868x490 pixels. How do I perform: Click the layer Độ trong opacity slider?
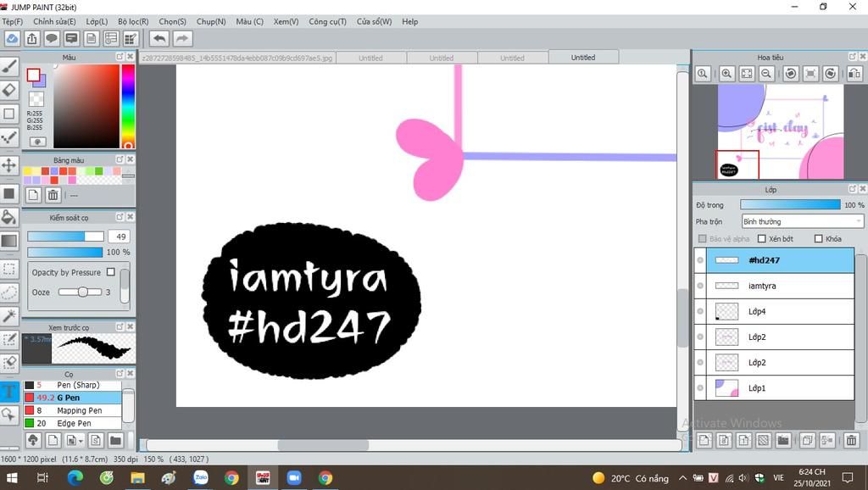790,205
